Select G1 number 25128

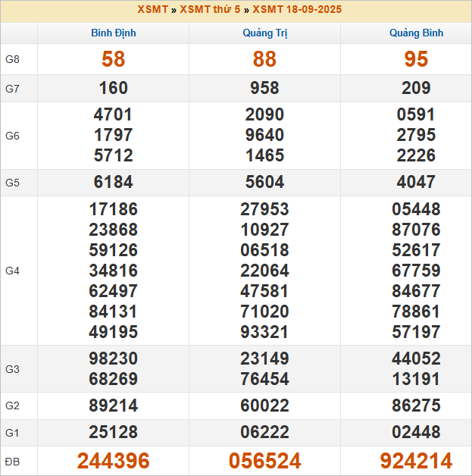[x=114, y=433]
